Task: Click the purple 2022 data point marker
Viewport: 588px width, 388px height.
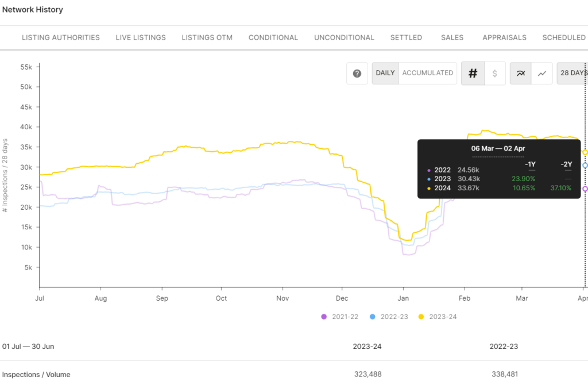Action: coord(585,189)
